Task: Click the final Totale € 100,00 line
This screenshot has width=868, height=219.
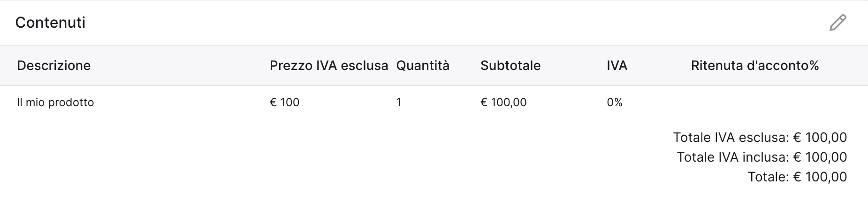Action: tap(798, 177)
